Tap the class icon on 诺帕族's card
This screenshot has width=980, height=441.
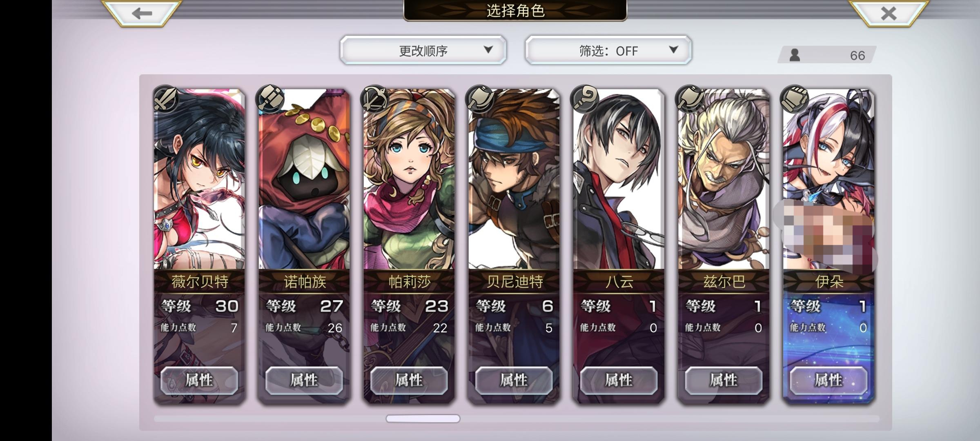coord(270,98)
